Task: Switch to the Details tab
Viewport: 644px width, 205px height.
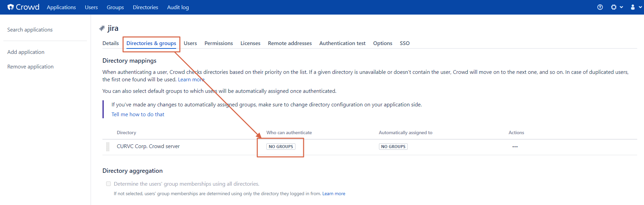Action: 111,43
